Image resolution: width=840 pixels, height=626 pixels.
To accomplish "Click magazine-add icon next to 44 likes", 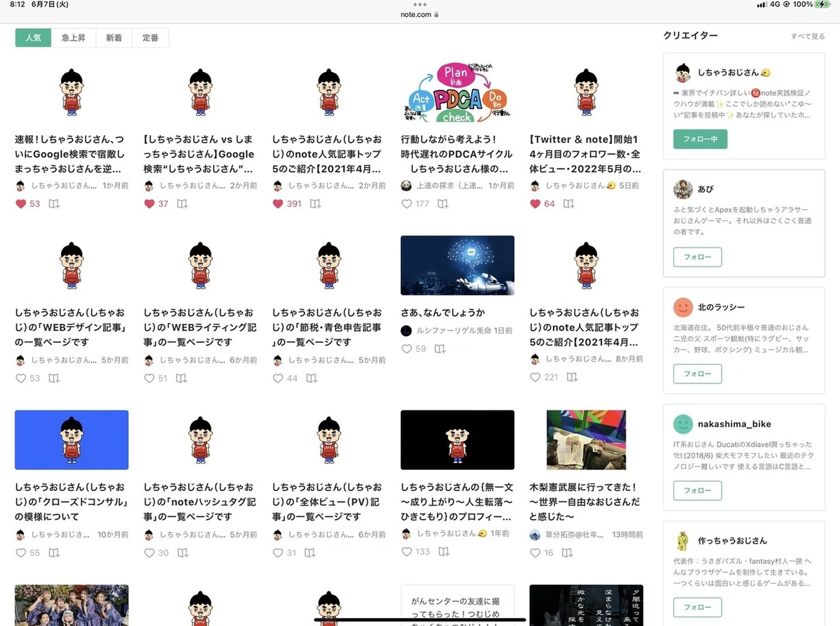I will click(311, 378).
